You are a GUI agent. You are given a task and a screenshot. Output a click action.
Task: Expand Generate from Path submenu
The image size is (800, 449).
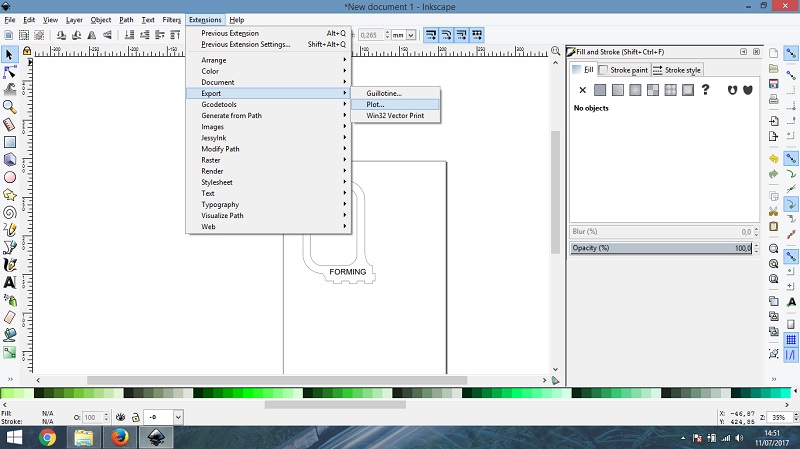[269, 116]
